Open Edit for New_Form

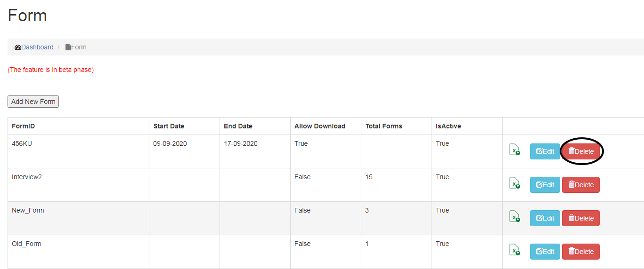pos(545,218)
